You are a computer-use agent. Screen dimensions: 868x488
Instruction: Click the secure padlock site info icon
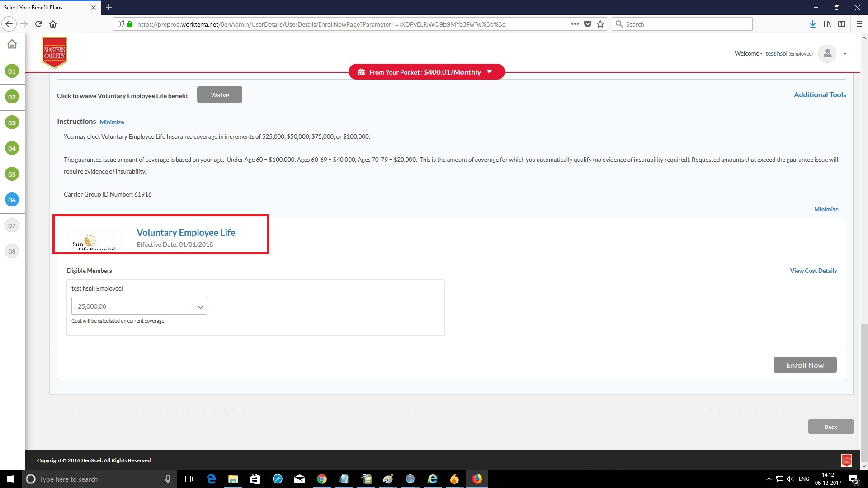coord(130,24)
